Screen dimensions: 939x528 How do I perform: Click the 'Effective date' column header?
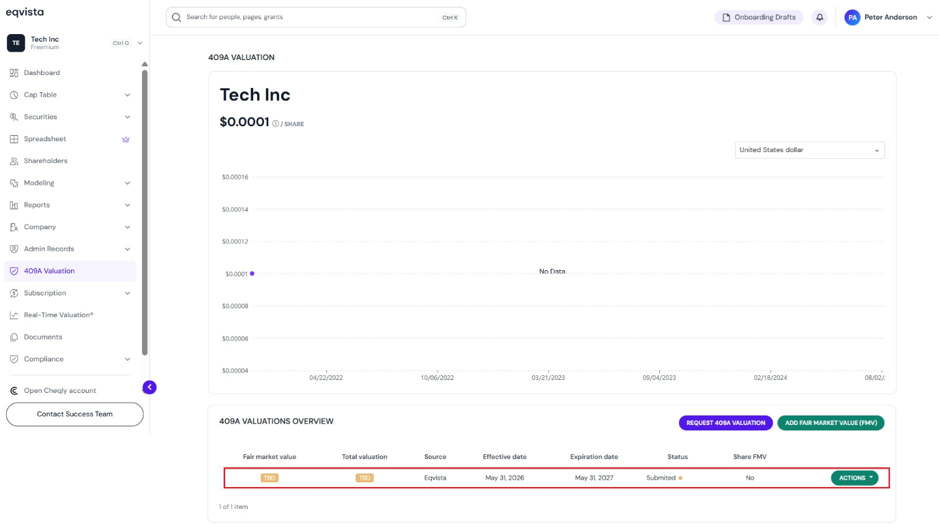click(504, 457)
